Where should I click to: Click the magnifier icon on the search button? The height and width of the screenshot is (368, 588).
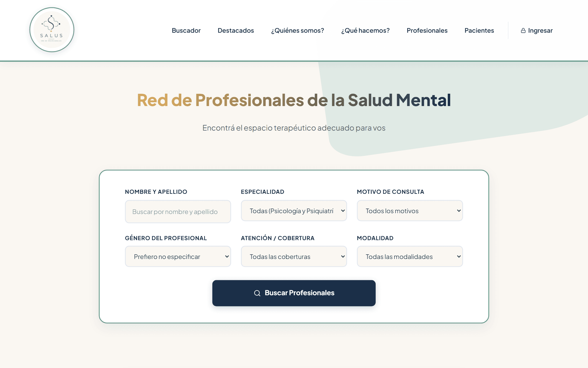[257, 293]
